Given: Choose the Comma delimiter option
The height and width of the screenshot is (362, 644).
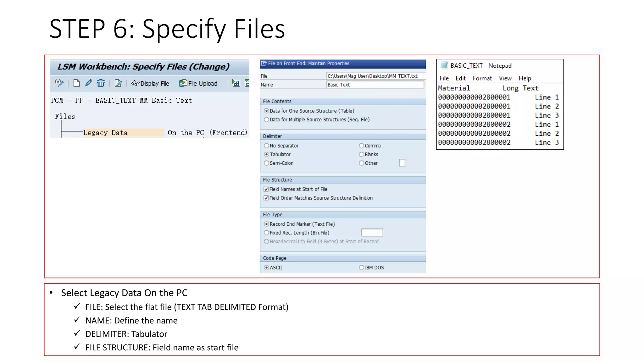Looking at the screenshot, I should [x=362, y=146].
